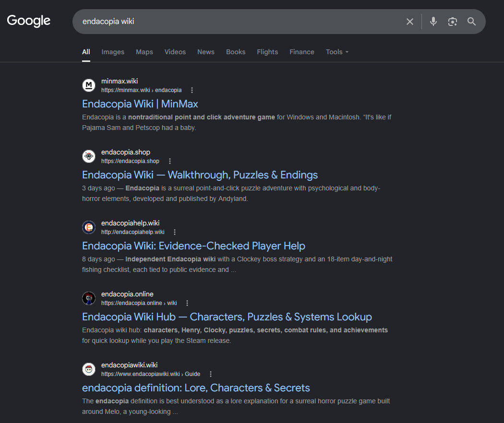Switch to the Books tab
This screenshot has height=423, width=504.
coord(236,52)
